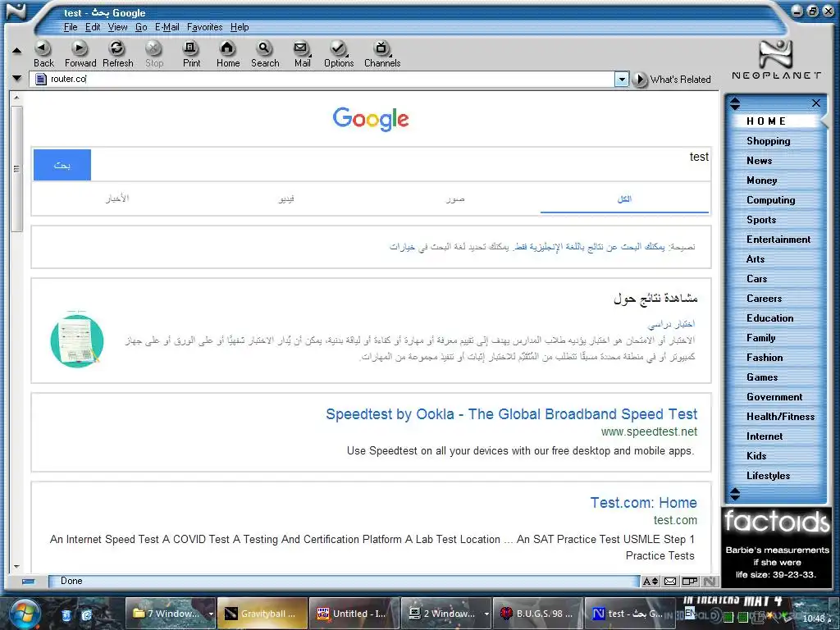
Task: Click channel list bottom scroll arrows
Action: pos(735,494)
